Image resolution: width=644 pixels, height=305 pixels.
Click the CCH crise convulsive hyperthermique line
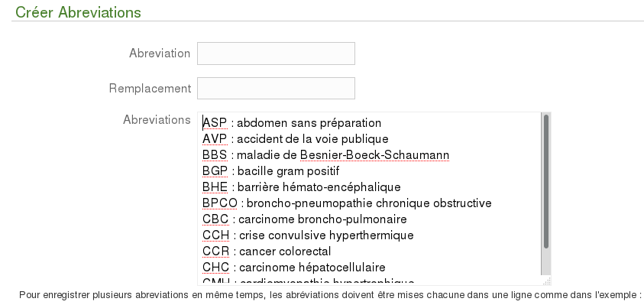coord(308,235)
